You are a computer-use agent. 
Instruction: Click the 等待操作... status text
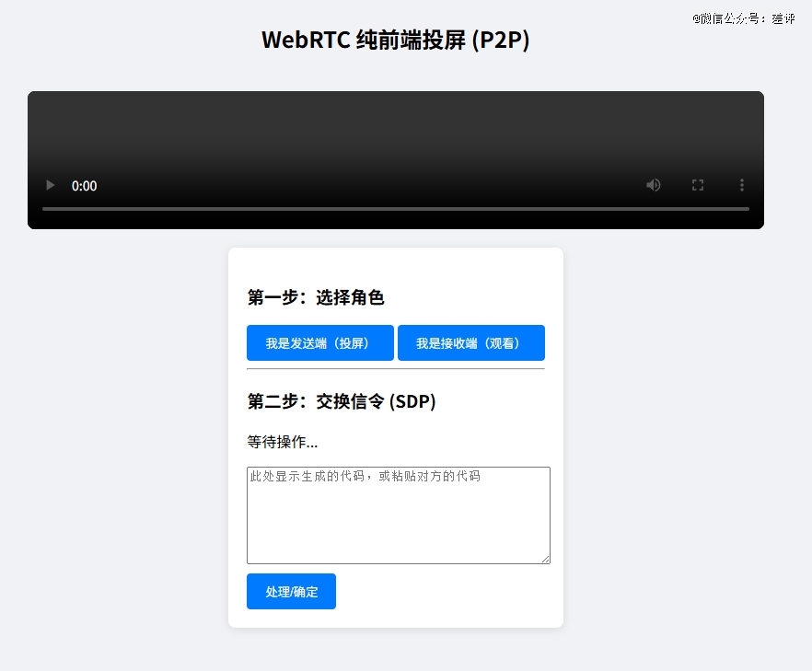pos(283,442)
